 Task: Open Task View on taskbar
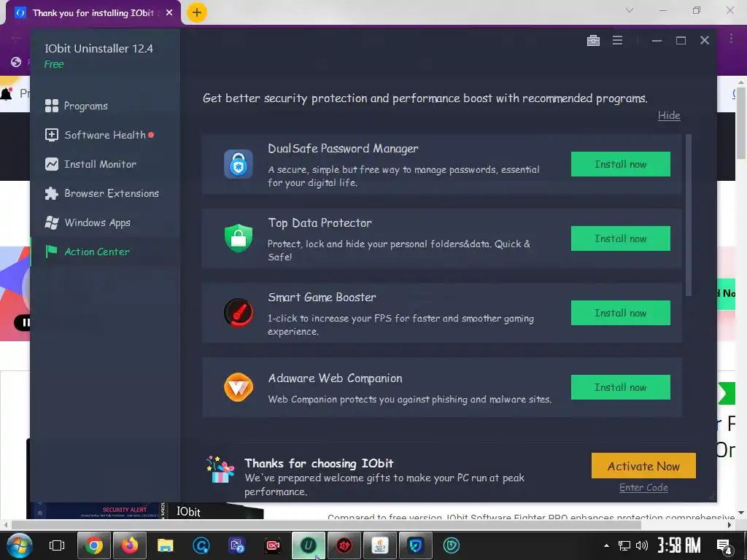[x=57, y=545]
